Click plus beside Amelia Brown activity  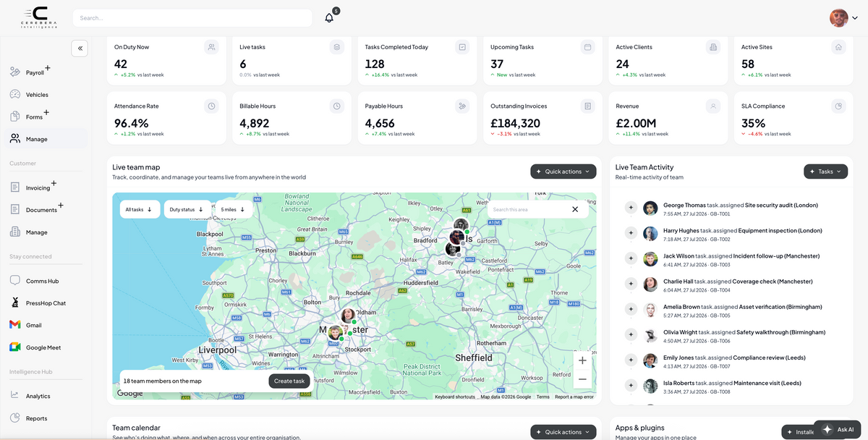tap(631, 309)
